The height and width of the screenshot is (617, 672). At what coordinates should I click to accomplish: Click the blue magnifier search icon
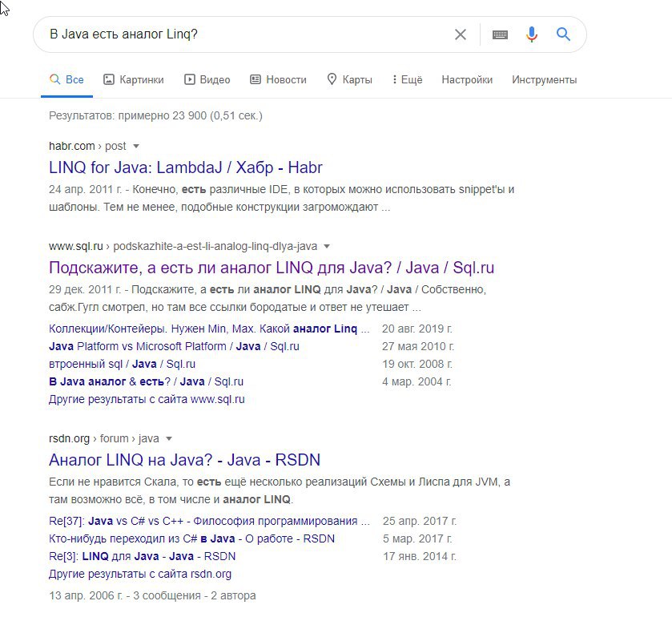point(563,34)
